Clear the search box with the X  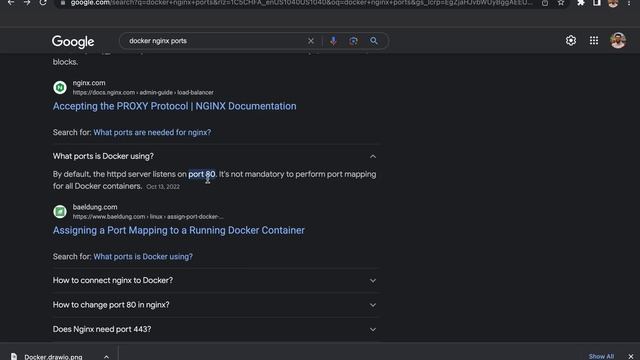click(311, 41)
